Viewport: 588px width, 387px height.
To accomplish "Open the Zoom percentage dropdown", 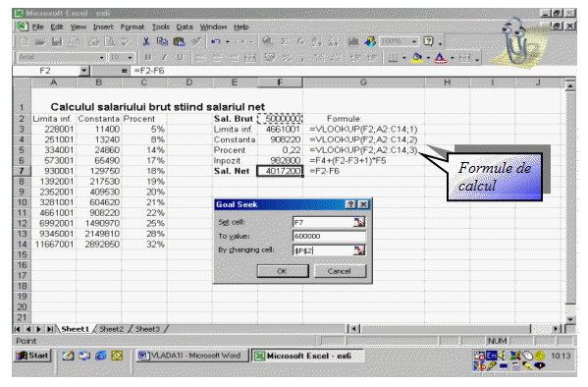I will click(414, 41).
